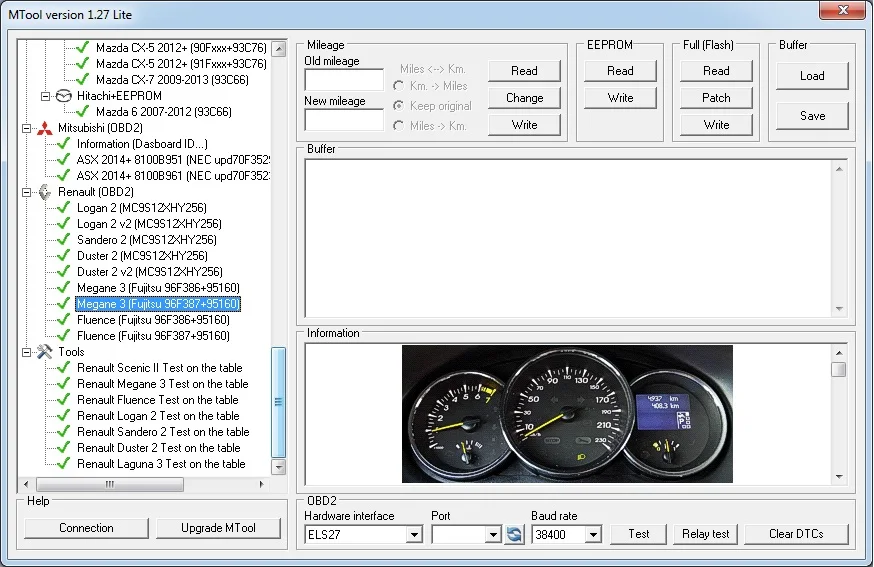Click the tree panel horizontal scrollbar
874x567 pixels.
[110, 484]
